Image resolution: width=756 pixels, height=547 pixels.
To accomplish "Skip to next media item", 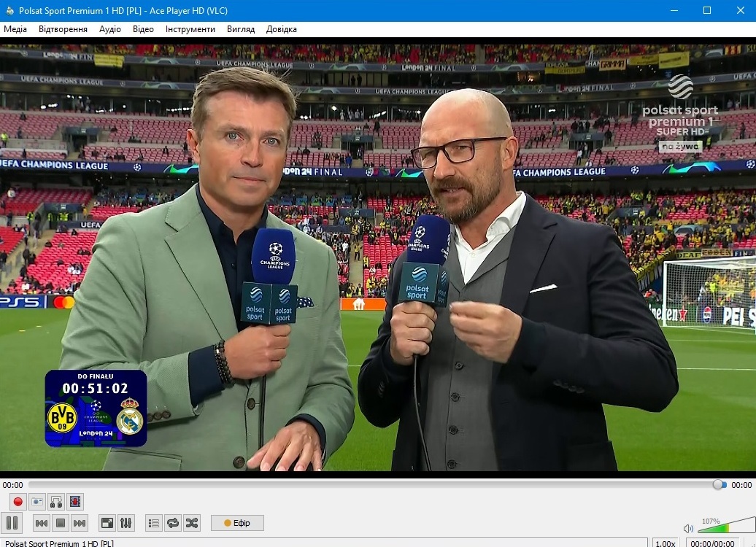I will point(80,523).
